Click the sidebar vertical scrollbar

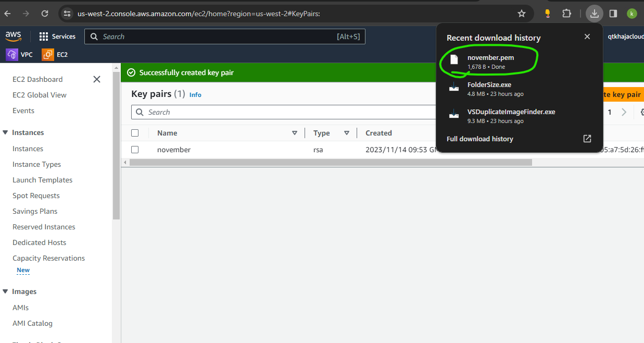pyautogui.click(x=116, y=146)
